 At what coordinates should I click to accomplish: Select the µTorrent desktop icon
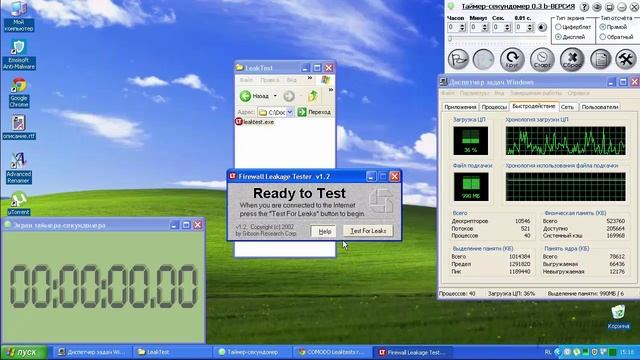tap(19, 203)
